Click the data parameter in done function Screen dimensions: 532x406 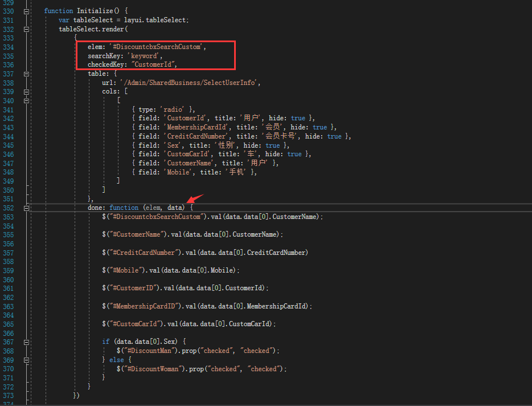176,208
